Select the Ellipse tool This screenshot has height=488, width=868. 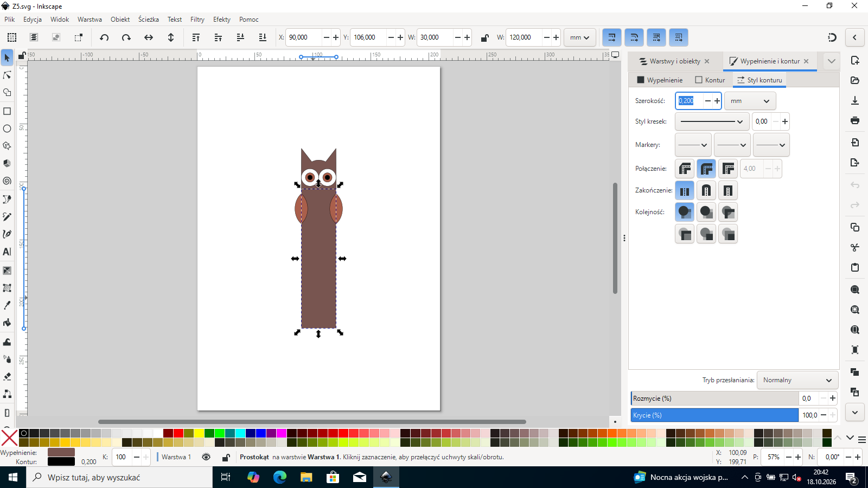7,129
